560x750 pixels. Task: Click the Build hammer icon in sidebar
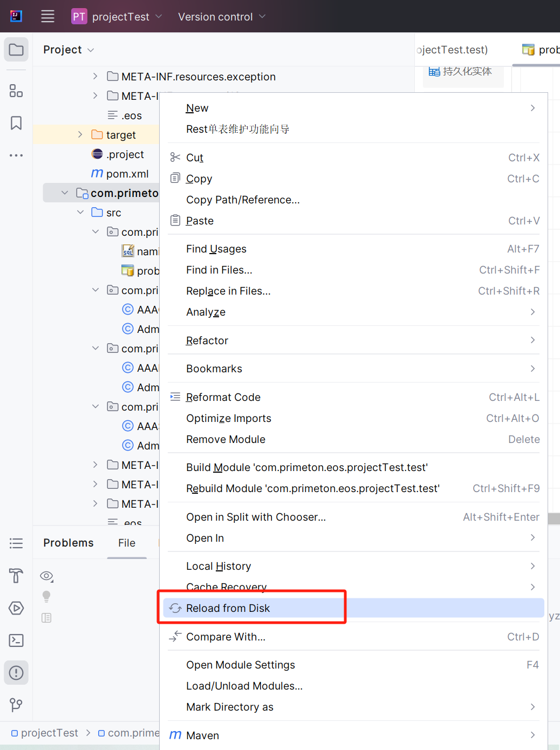click(16, 576)
